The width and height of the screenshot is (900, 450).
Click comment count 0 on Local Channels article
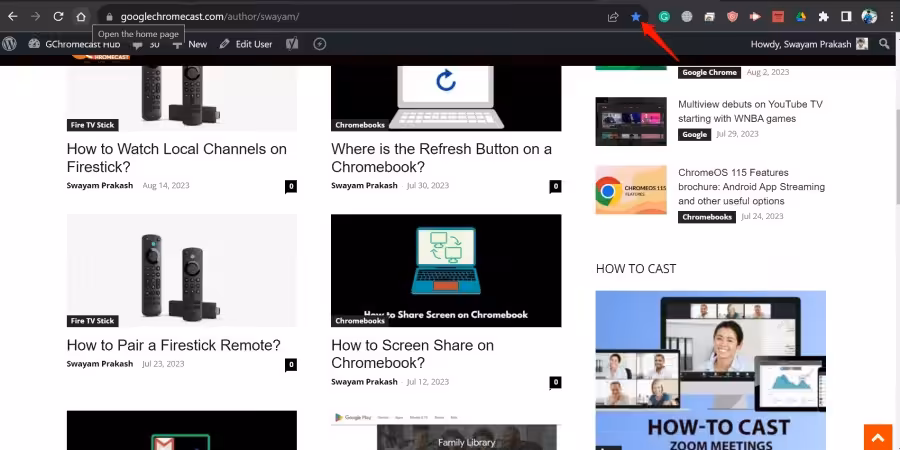click(291, 186)
